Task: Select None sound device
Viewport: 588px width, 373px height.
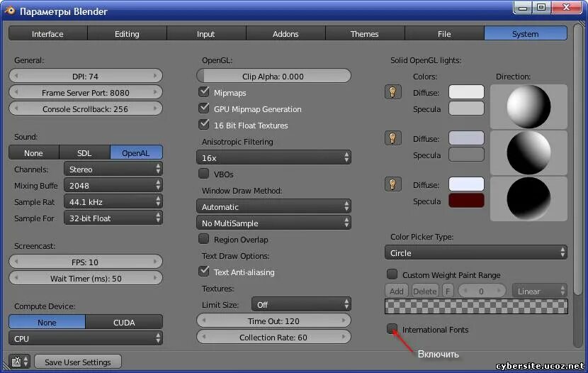Action: point(34,152)
